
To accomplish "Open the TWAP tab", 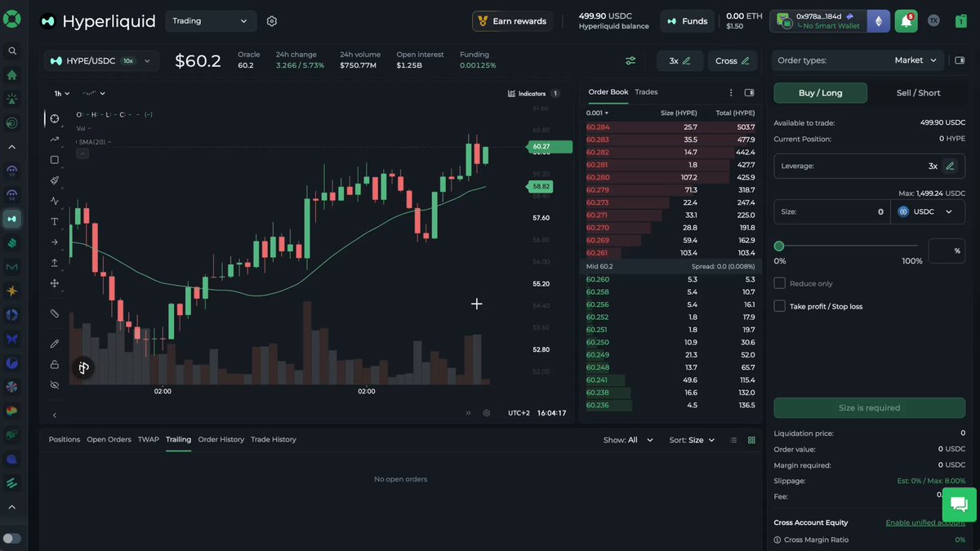I will (149, 440).
